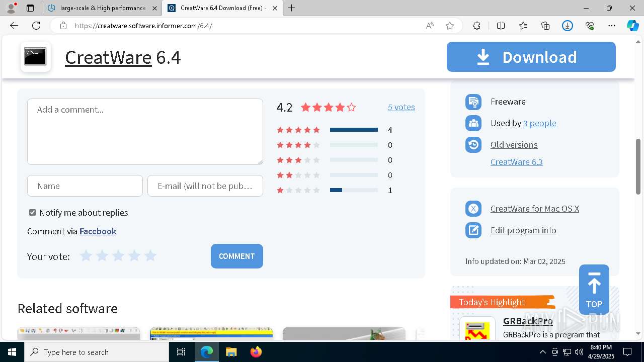The height and width of the screenshot is (362, 644).
Task: Open first related software thumbnail
Action: coord(79,334)
